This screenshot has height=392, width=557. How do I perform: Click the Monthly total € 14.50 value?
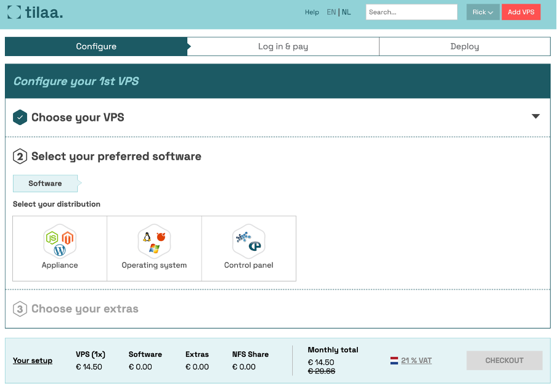tap(321, 362)
